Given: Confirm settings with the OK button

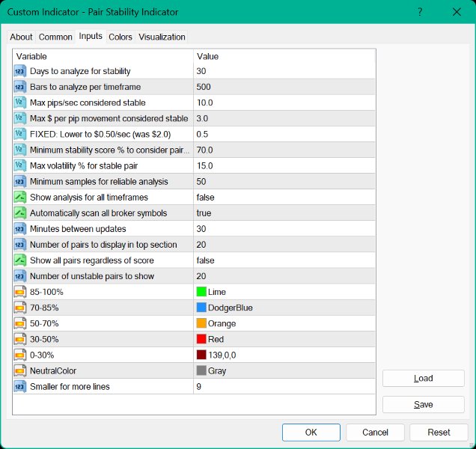Looking at the screenshot, I should [311, 433].
